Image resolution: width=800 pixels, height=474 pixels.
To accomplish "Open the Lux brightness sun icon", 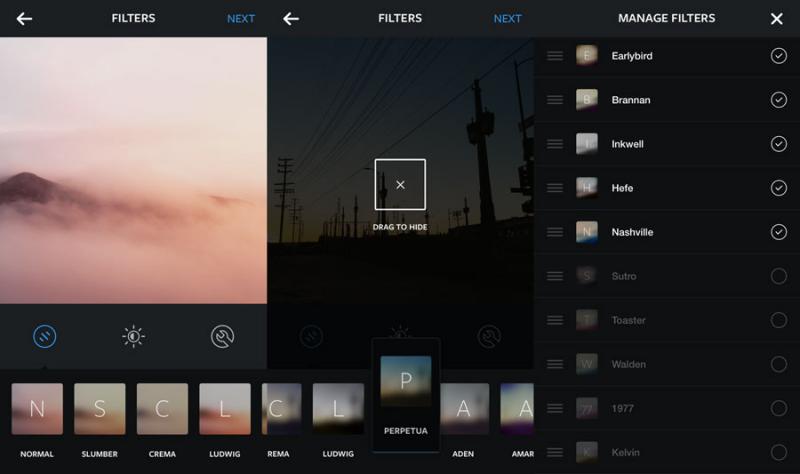I will (x=133, y=337).
